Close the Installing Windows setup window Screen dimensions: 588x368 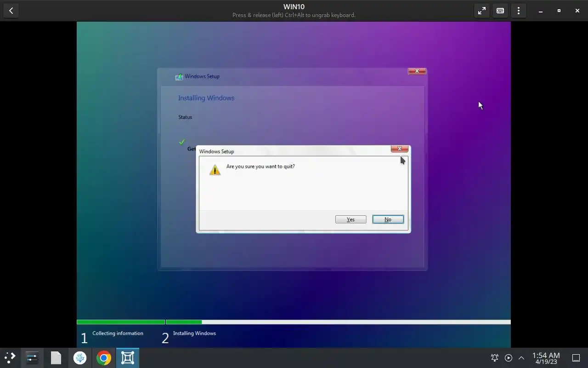(x=417, y=71)
